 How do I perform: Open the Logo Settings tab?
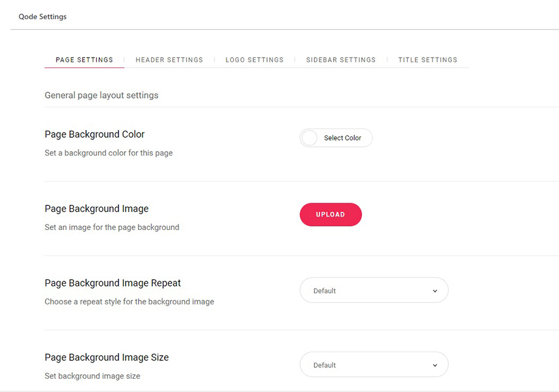click(x=254, y=59)
